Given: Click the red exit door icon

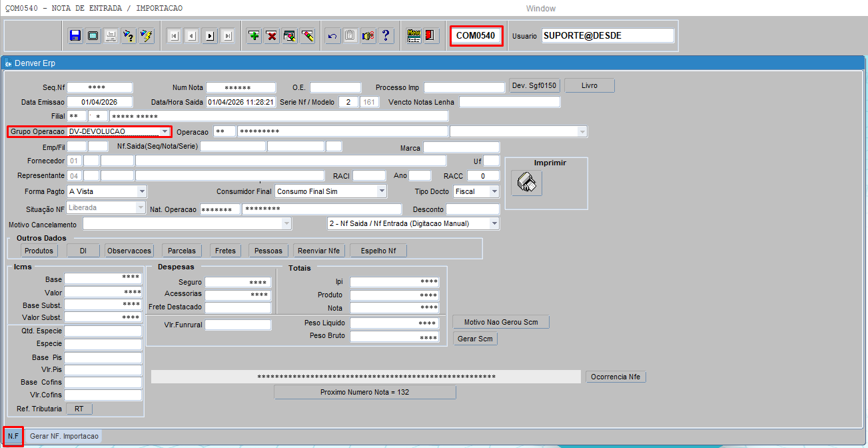Looking at the screenshot, I should [x=430, y=36].
